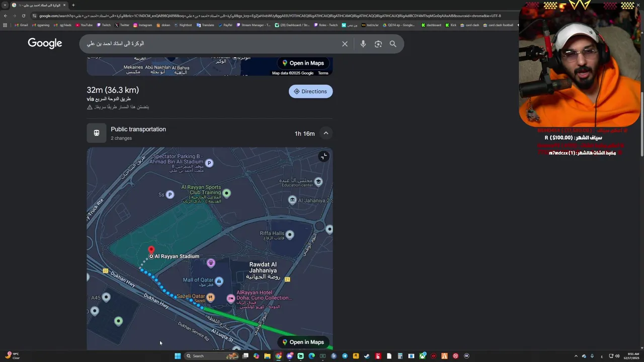Open the Stream Manager bookmark
Viewport: 644px width, 362px height.
(253, 25)
